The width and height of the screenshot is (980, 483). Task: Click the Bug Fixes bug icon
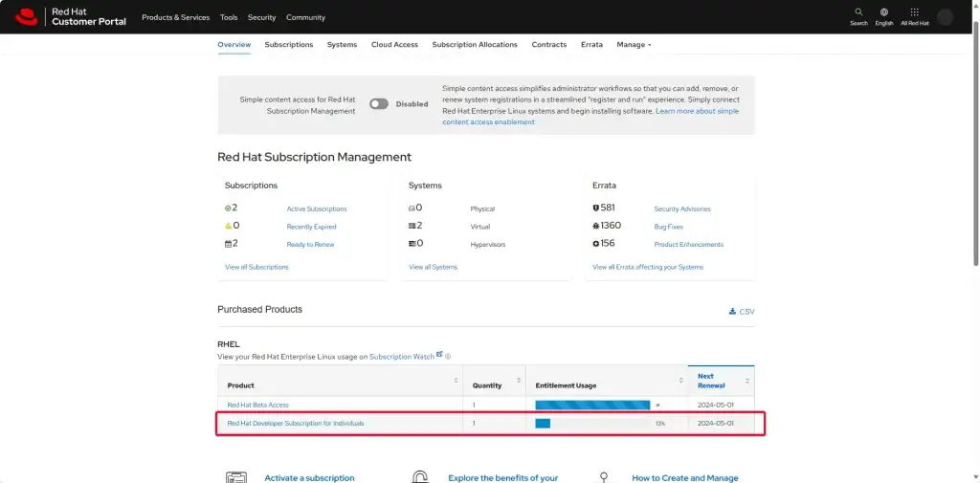(x=595, y=226)
